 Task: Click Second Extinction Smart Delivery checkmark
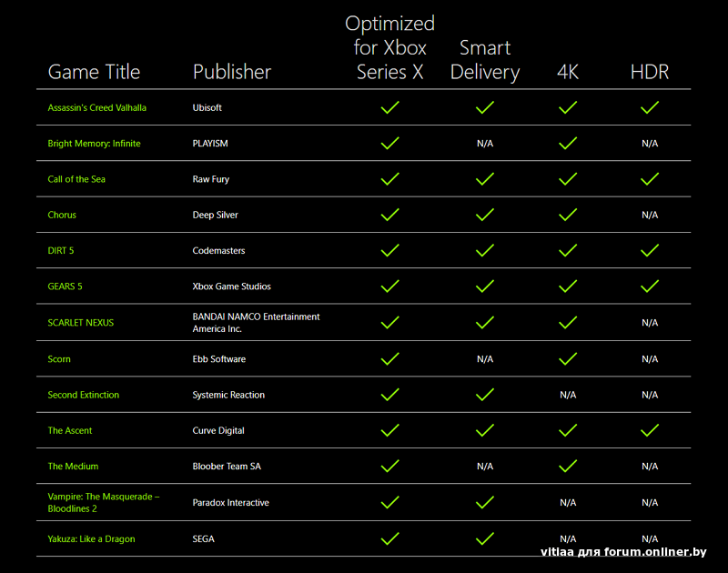click(x=485, y=395)
